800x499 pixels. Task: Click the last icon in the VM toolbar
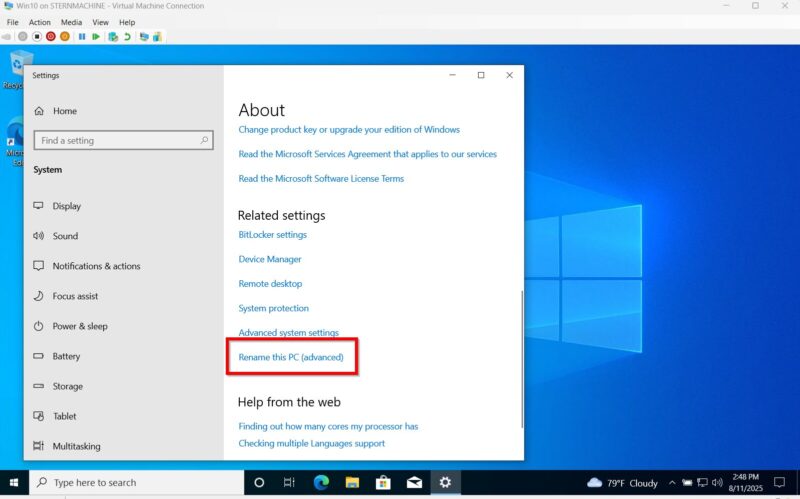[157, 37]
